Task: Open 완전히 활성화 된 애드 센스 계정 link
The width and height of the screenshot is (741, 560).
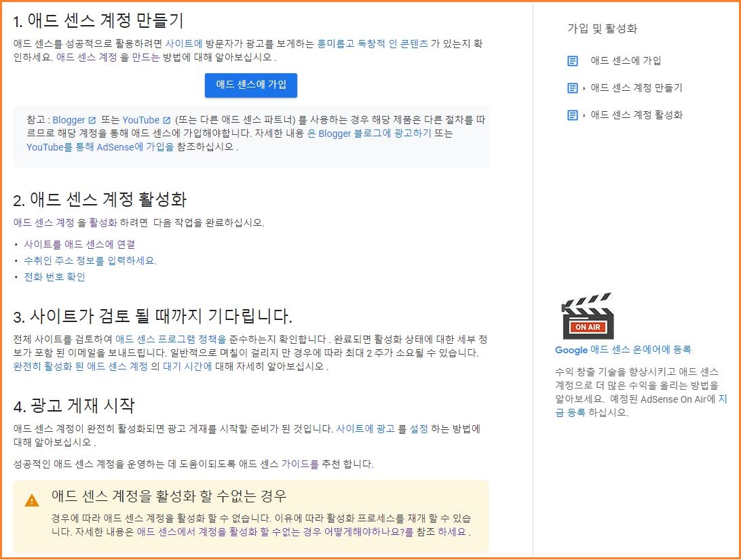Action: pos(80,366)
